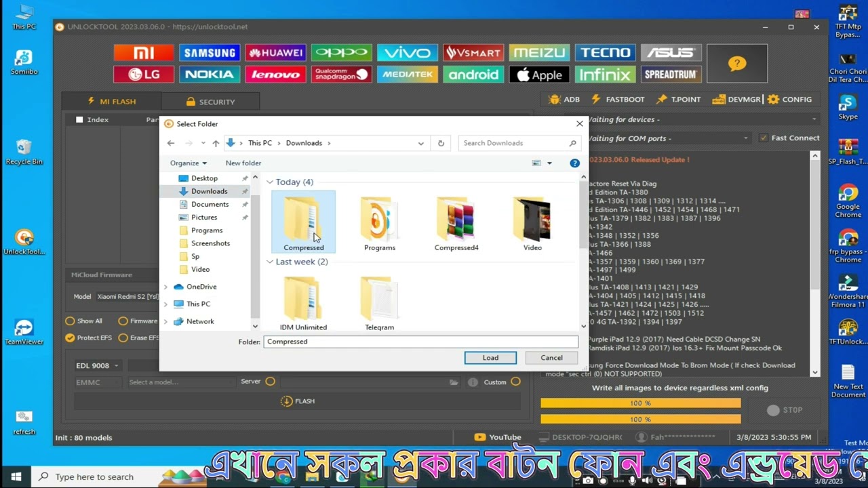Open the CONFIG settings

(x=789, y=100)
